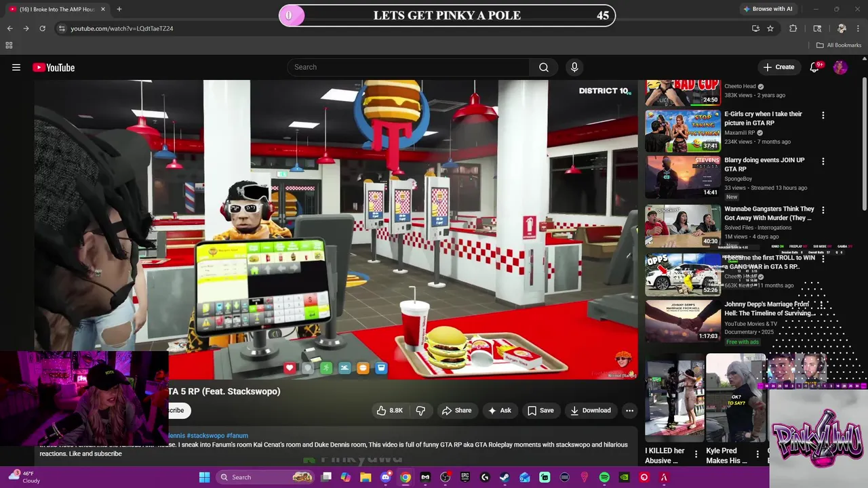
Task: Reload the page
Action: tap(42, 28)
